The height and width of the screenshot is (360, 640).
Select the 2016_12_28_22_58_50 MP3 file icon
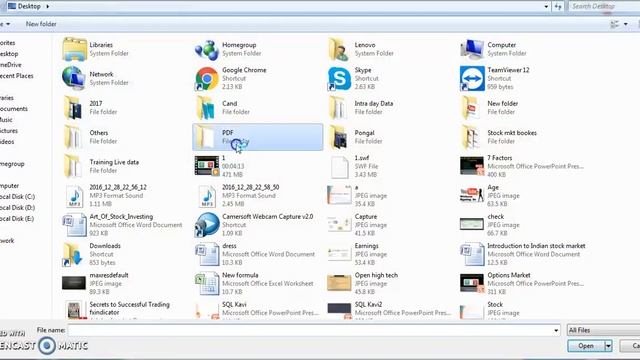pyautogui.click(x=207, y=196)
